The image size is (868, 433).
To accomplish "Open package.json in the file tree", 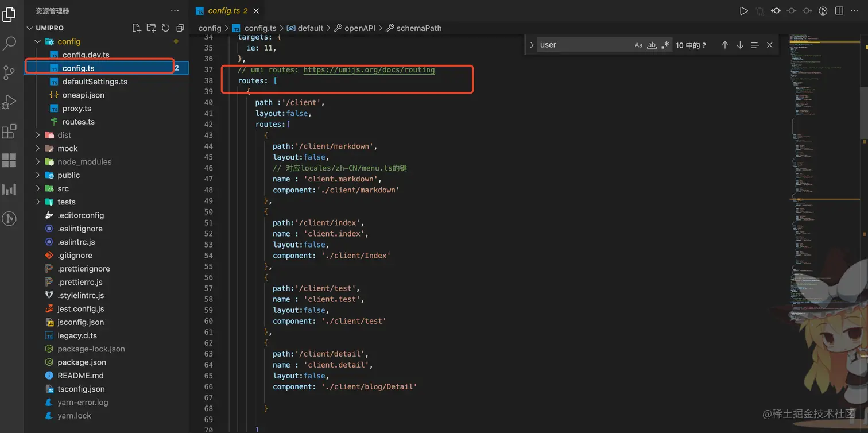I will pyautogui.click(x=82, y=362).
